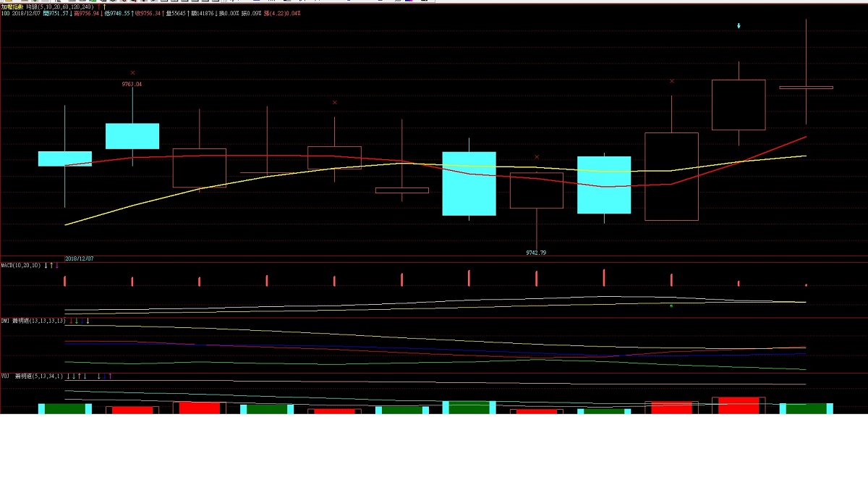Screen dimensions: 868x501
Task: Click the green down arrow beside DMI label
Action: pos(76,321)
